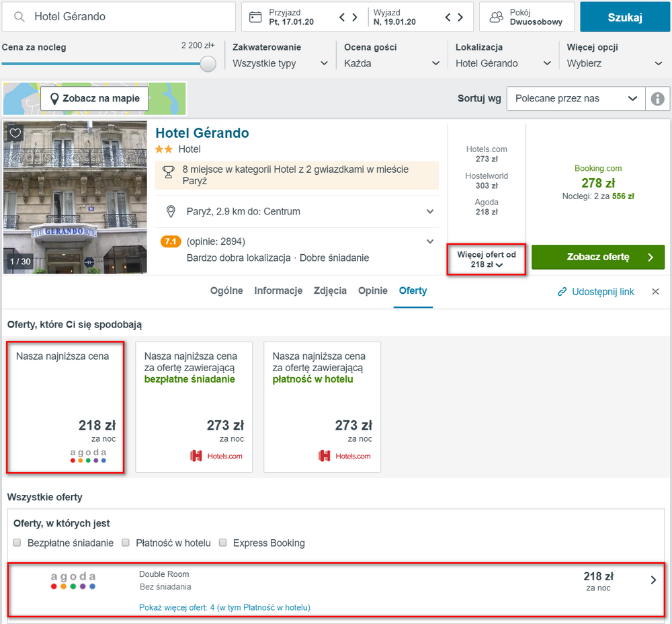Click the Cena za nocleg slider handle
Screen dimensions: 672x624
[208, 64]
